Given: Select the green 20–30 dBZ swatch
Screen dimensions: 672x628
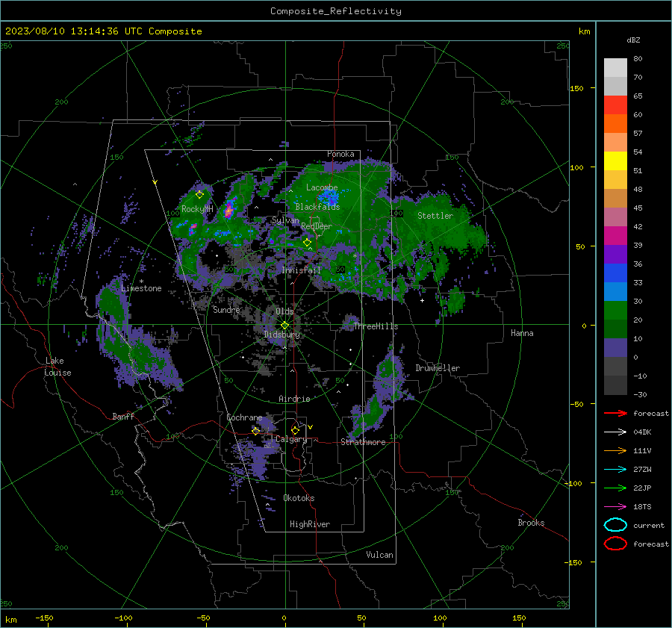Looking at the screenshot, I should (615, 310).
